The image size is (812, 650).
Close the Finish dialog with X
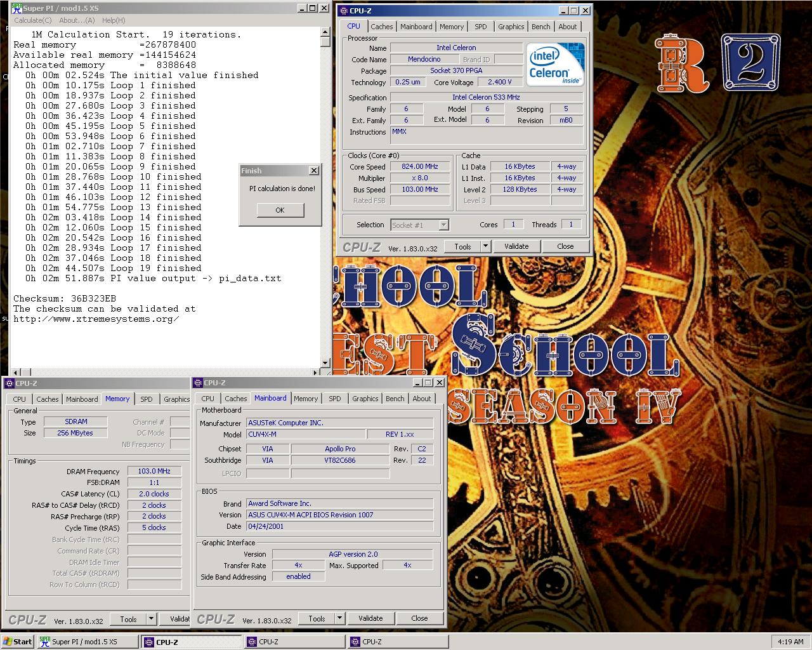point(313,171)
